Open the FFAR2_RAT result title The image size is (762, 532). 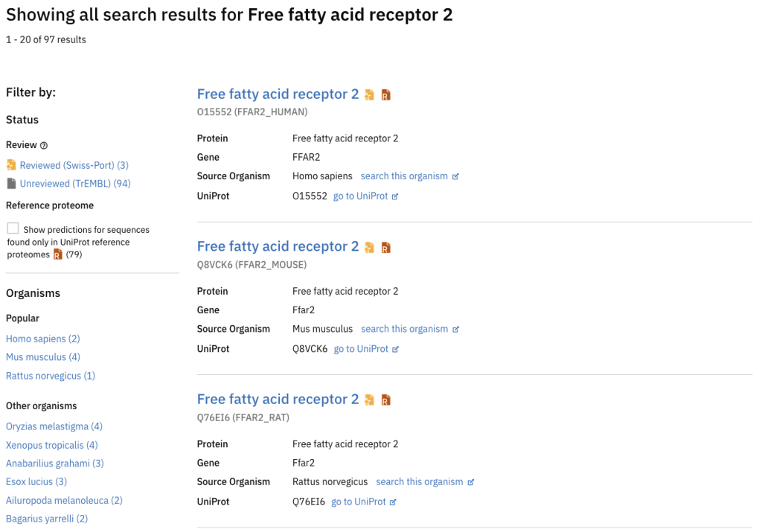[x=278, y=399]
